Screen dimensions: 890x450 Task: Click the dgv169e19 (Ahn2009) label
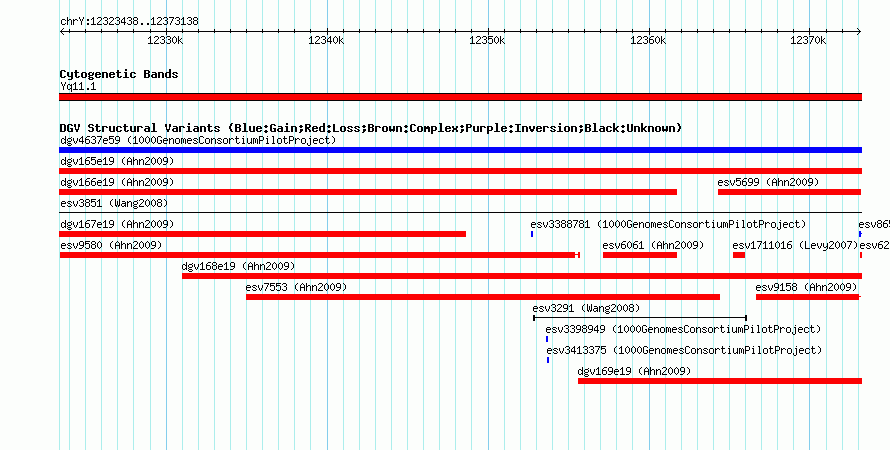coord(634,371)
